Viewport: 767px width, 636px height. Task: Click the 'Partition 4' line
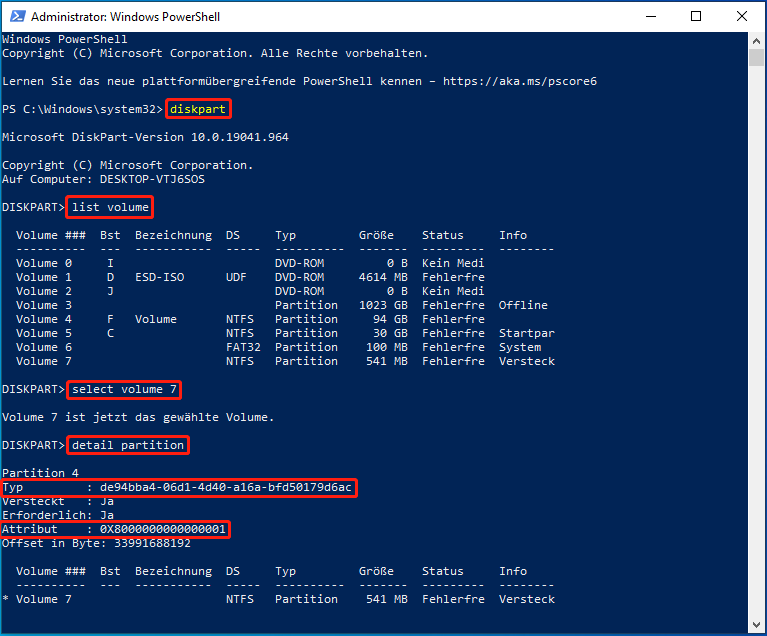pyautogui.click(x=40, y=473)
